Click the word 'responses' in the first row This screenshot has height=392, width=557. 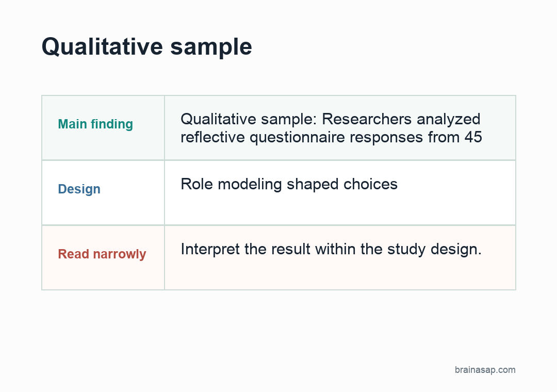tap(386, 138)
